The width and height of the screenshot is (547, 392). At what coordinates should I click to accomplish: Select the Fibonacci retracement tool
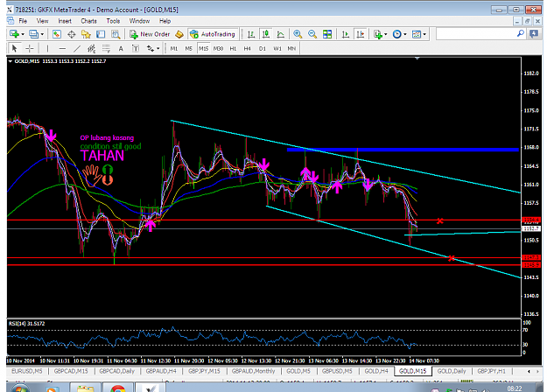click(106, 48)
